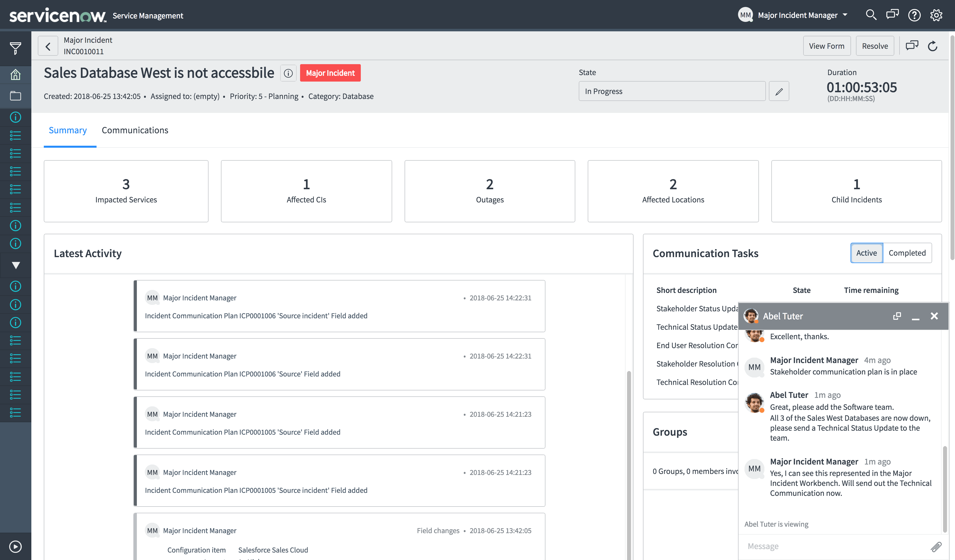Open global search magnifier icon
955x560 pixels.
[871, 15]
